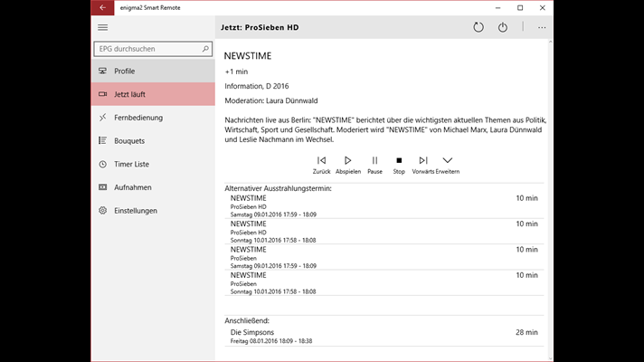Expand controls with Erweitern chevron

point(448,166)
